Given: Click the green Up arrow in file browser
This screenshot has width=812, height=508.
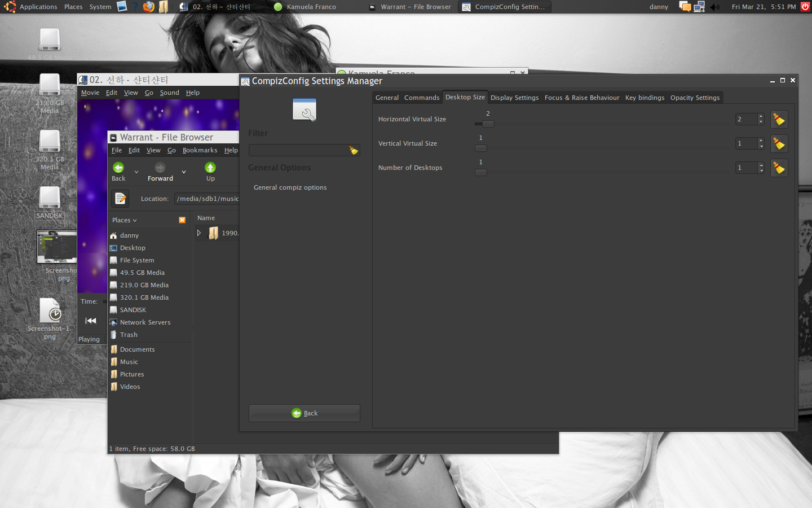Looking at the screenshot, I should pyautogui.click(x=210, y=168).
